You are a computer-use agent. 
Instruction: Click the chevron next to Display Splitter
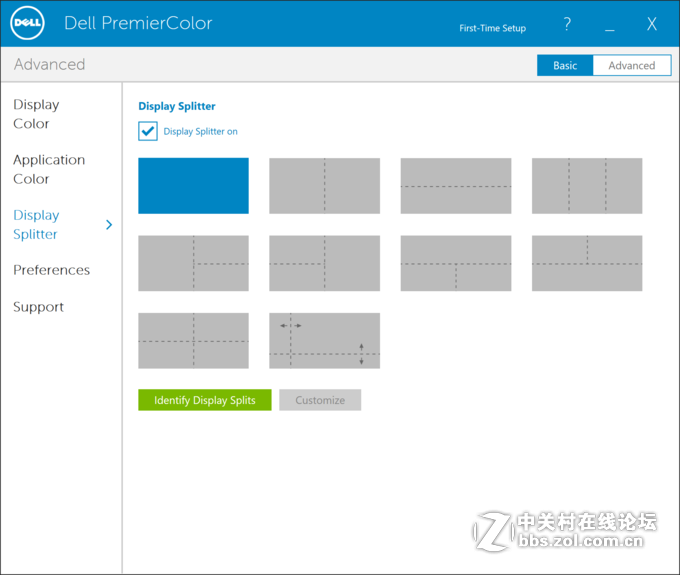click(109, 225)
